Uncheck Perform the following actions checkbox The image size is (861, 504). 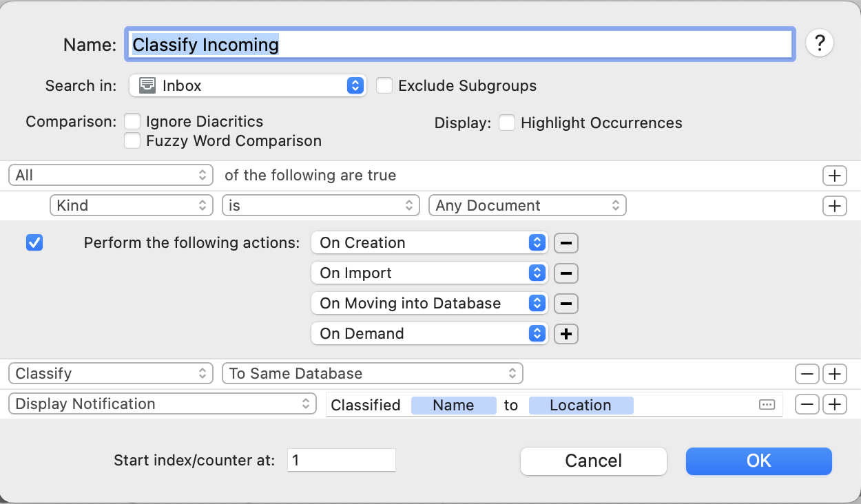pos(34,243)
